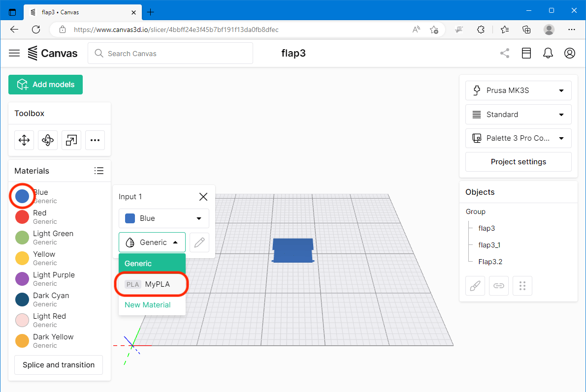Go back in browser
Image resolution: width=586 pixels, height=392 pixels.
pyautogui.click(x=14, y=30)
